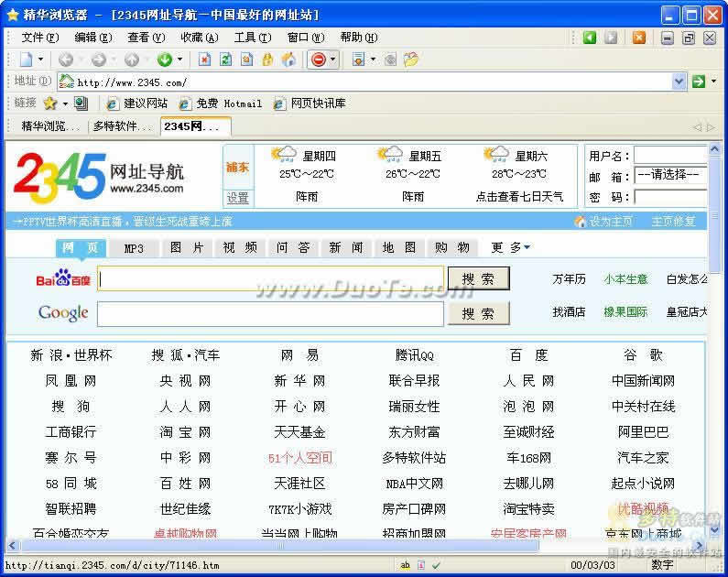Click the page search toolbar icon
The image size is (728, 577).
click(247, 60)
